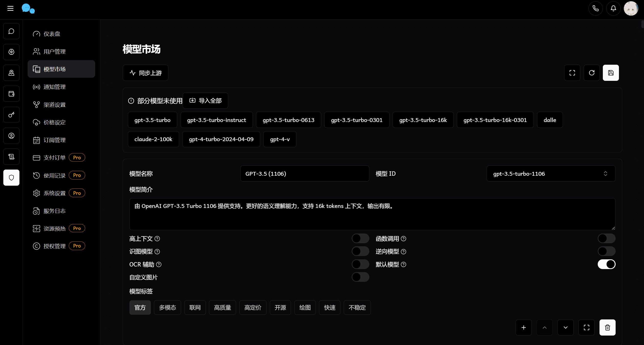The width and height of the screenshot is (644, 345).
Task: Open 仪表盘 dashboard page
Action: coord(61,34)
